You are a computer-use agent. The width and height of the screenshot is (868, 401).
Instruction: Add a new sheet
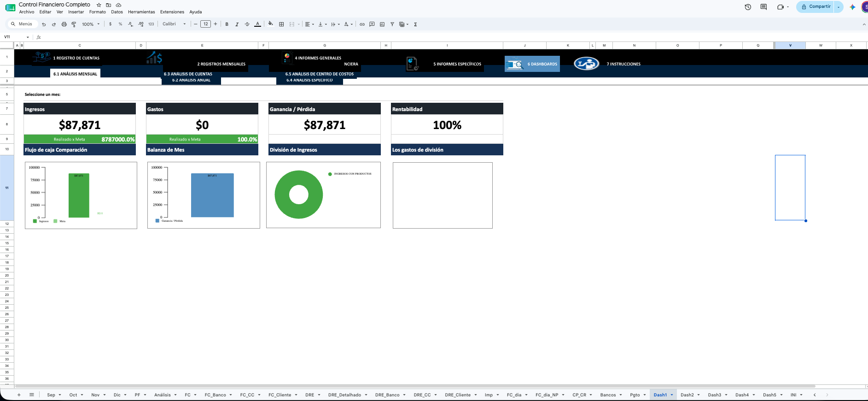point(19,395)
